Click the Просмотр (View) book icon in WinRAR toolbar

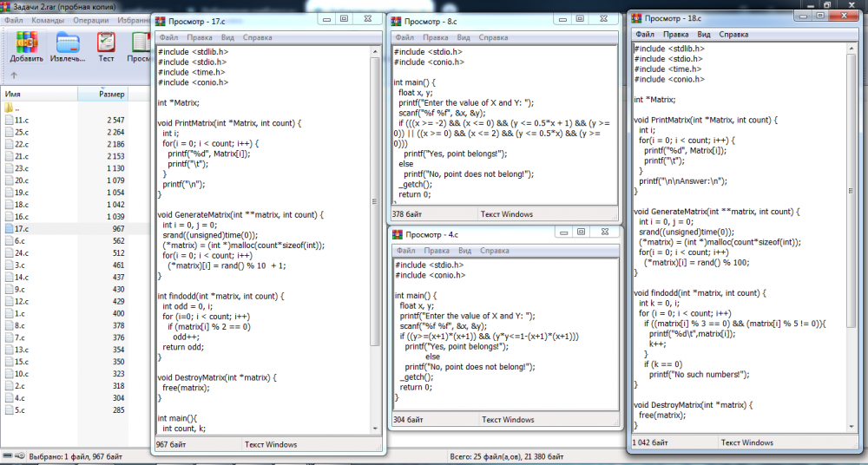coord(140,46)
